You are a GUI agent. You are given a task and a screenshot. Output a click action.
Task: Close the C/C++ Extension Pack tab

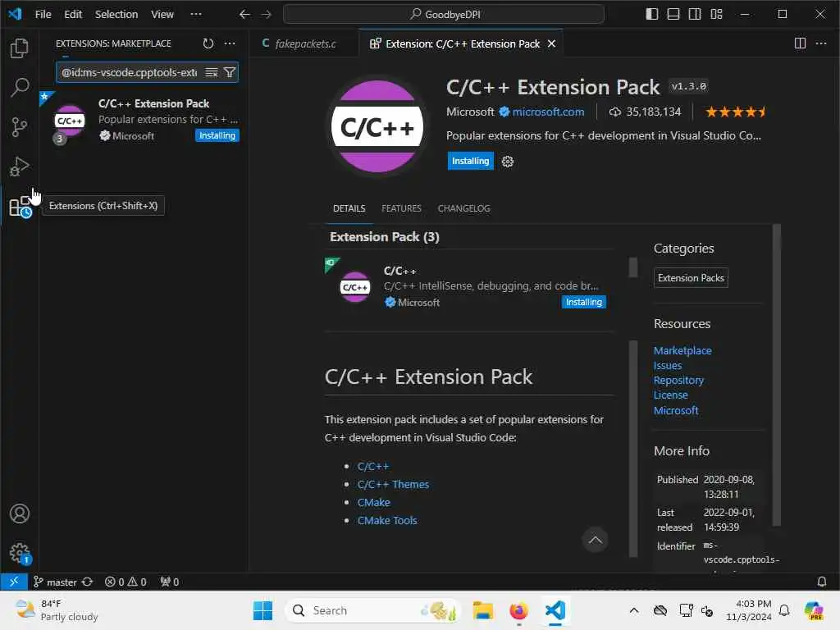pyautogui.click(x=552, y=43)
